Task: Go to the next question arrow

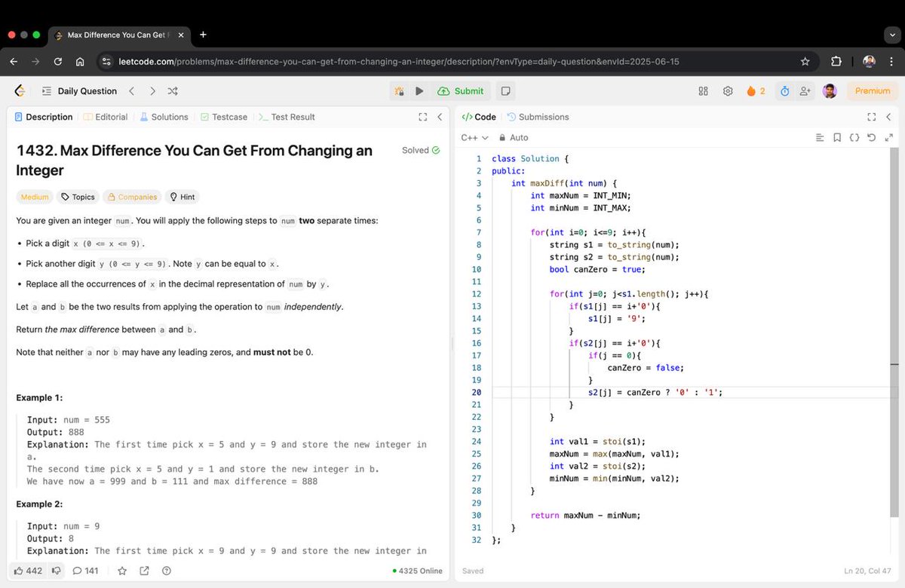Action: [152, 91]
